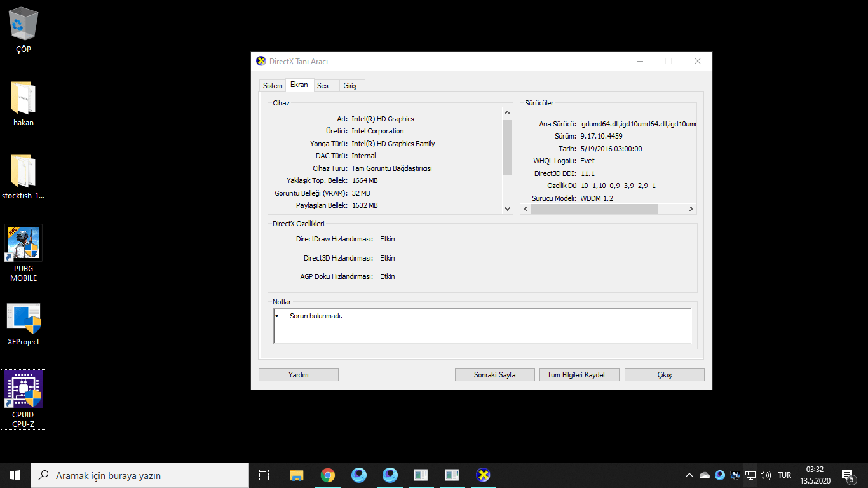Click the DirectX Tanı Aracı taskbar icon
Viewport: 868px width, 488px height.
pyautogui.click(x=484, y=475)
